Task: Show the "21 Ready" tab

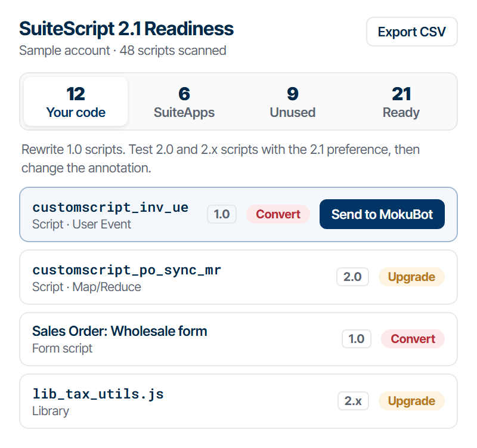Action: click(401, 101)
